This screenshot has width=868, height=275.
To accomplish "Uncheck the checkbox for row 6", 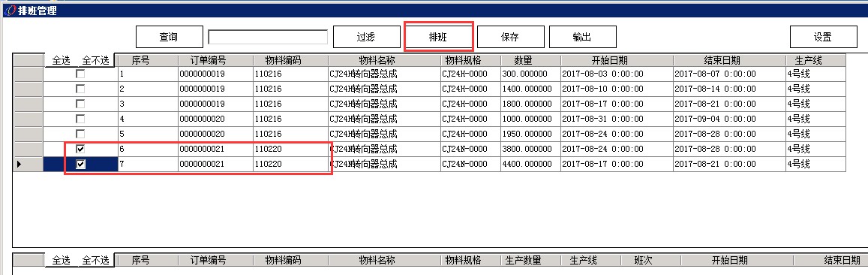I will 81,149.
